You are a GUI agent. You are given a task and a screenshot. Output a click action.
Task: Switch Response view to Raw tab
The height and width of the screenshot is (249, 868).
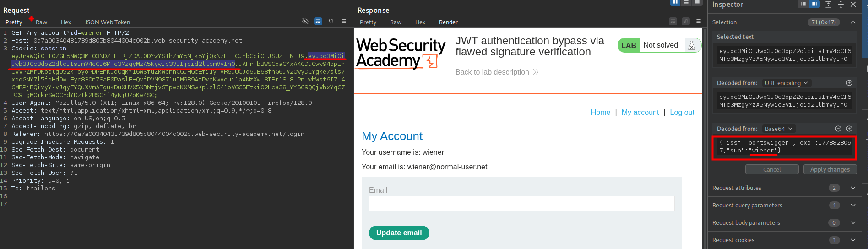pyautogui.click(x=396, y=22)
